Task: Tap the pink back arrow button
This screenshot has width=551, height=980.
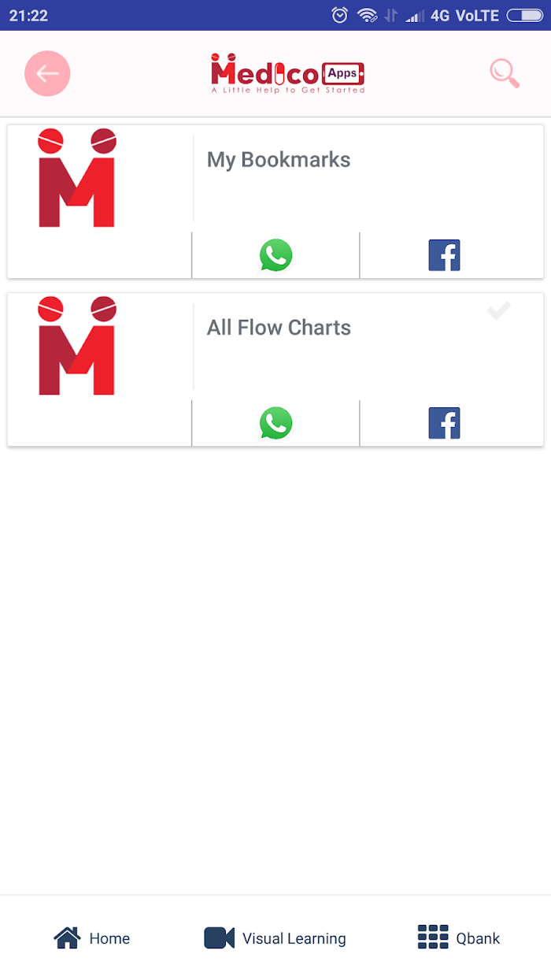Action: tap(47, 74)
